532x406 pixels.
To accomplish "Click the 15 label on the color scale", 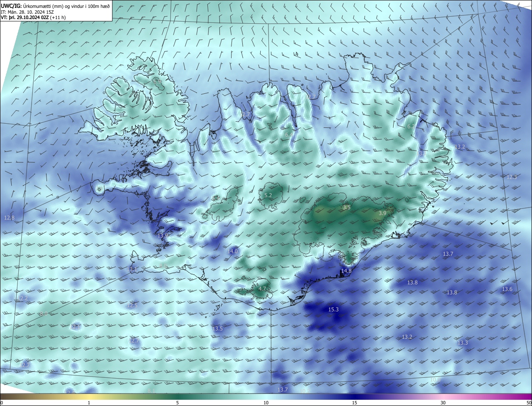I will [x=355, y=403].
